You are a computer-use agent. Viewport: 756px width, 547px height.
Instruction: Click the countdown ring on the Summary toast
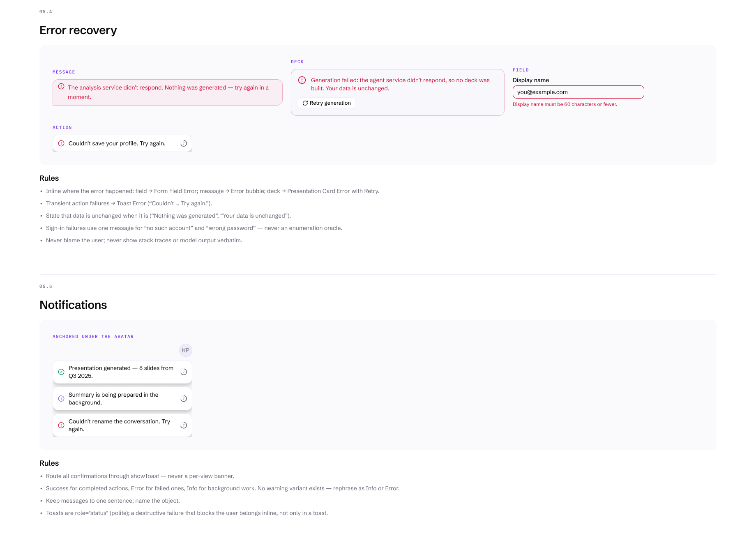[x=184, y=399]
